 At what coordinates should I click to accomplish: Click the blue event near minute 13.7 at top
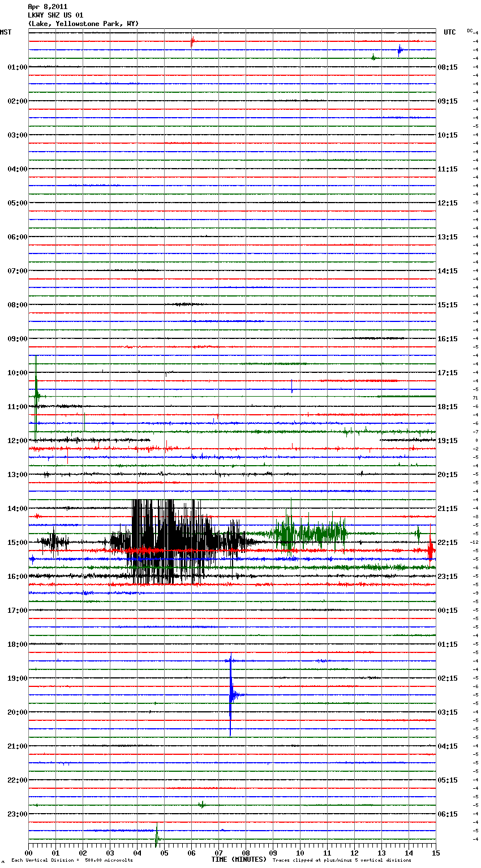point(400,50)
